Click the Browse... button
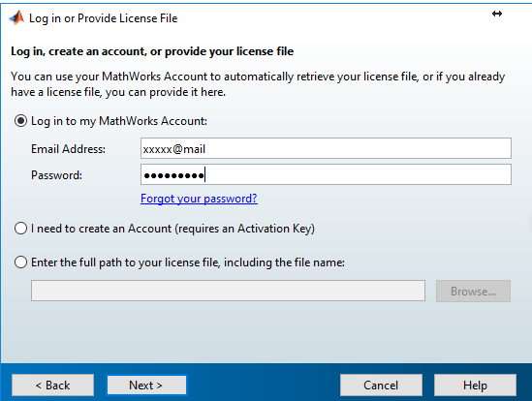532x401 pixels. click(x=473, y=292)
